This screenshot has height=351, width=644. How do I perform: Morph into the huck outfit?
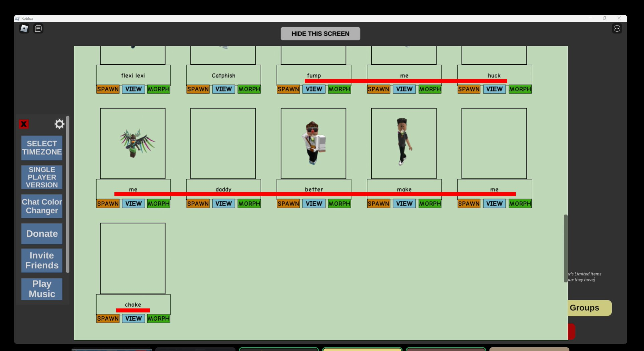click(520, 89)
